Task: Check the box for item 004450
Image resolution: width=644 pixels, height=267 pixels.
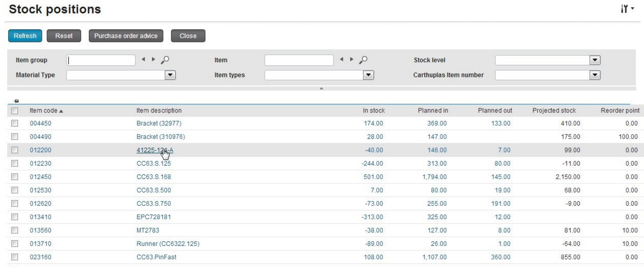Action: 15,123
